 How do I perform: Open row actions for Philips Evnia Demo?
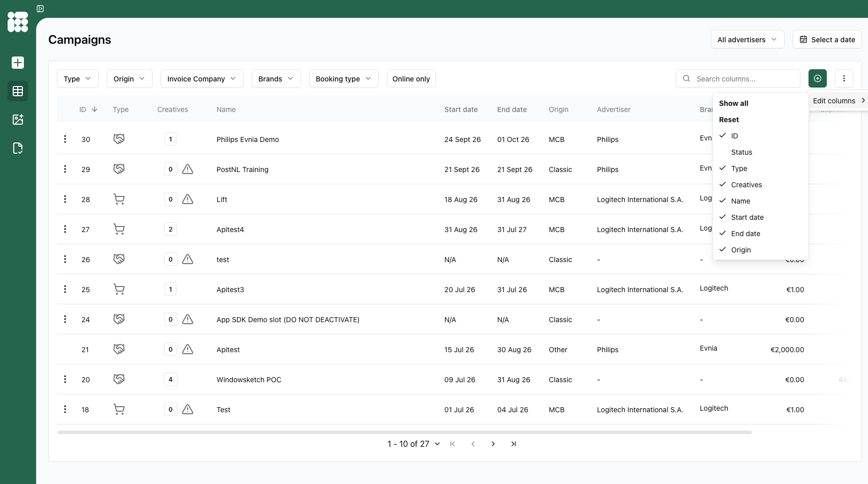click(65, 139)
